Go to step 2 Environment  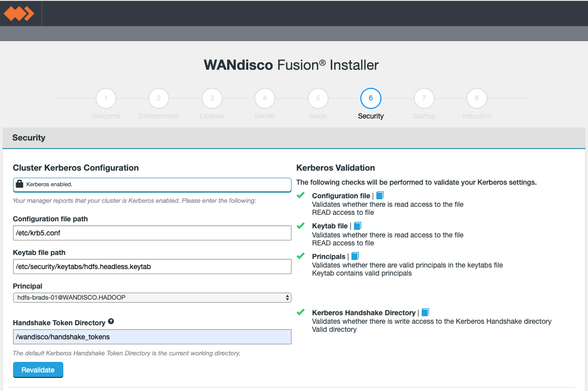click(x=159, y=98)
